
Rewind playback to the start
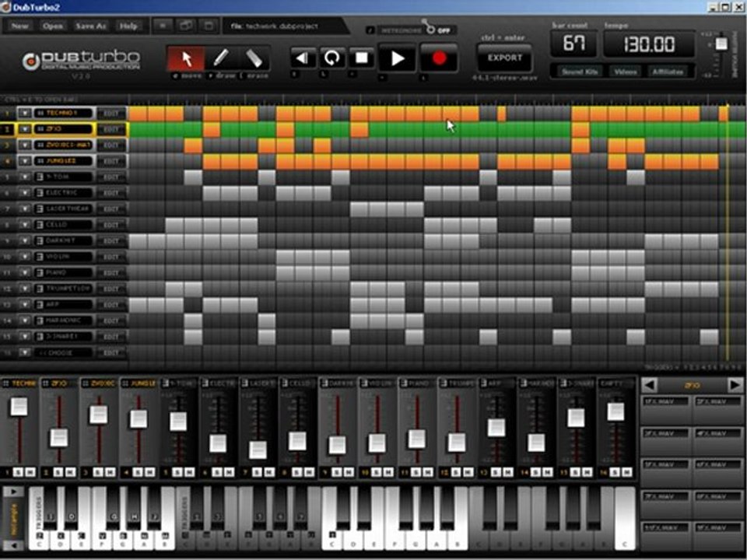click(x=303, y=58)
